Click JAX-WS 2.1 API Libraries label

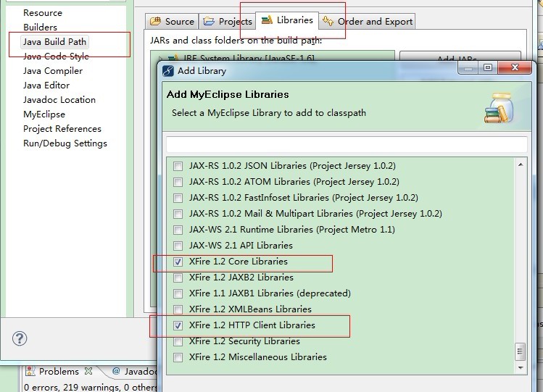click(241, 246)
